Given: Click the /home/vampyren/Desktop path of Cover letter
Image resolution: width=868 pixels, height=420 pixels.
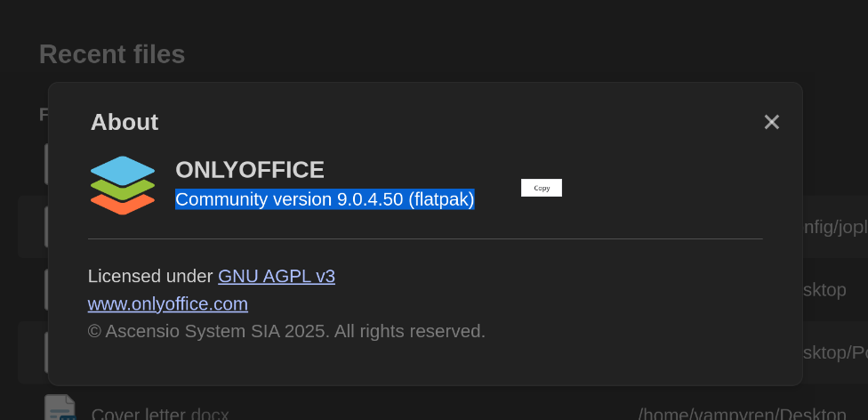Looking at the screenshot, I should coord(742,414).
